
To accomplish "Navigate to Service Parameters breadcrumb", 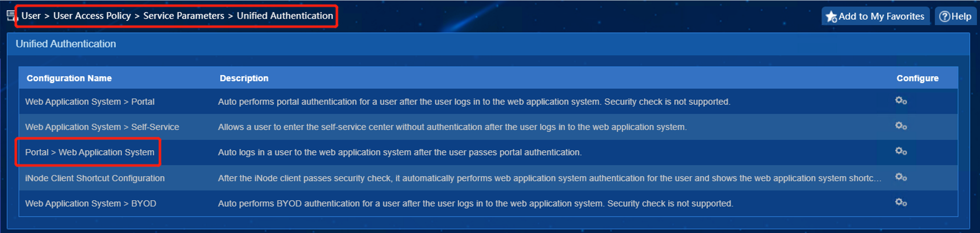I will point(184,16).
